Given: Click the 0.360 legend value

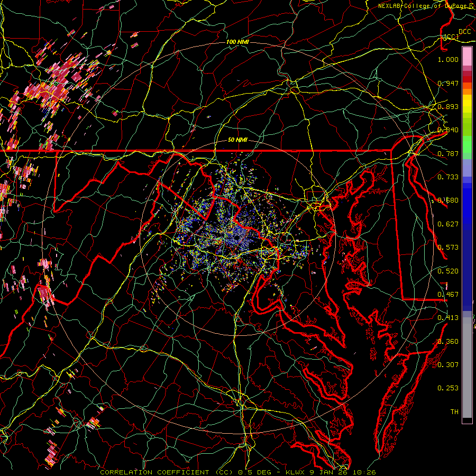Looking at the screenshot, I should [x=448, y=342].
